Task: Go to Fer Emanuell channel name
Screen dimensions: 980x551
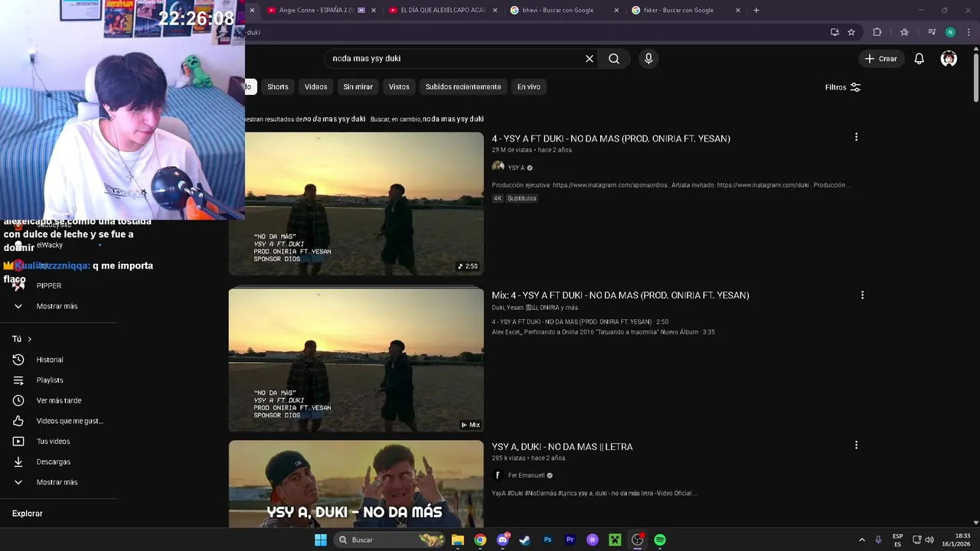Action: (526, 475)
